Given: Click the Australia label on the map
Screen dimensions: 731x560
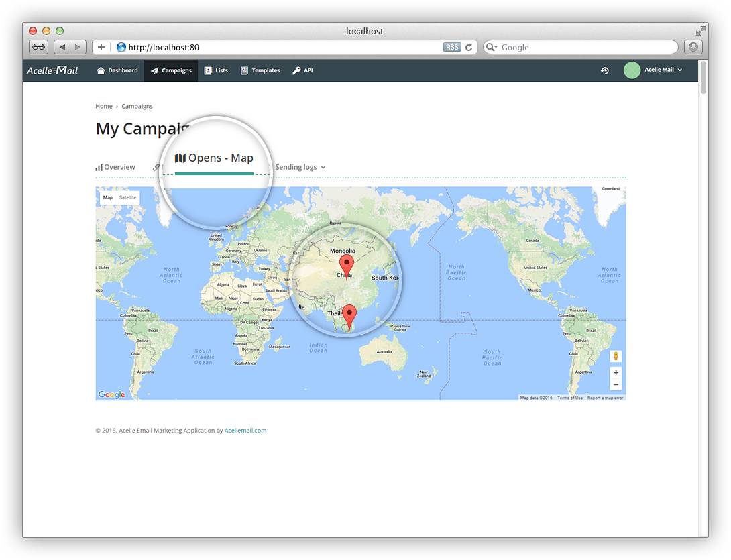Looking at the screenshot, I should [x=384, y=351].
